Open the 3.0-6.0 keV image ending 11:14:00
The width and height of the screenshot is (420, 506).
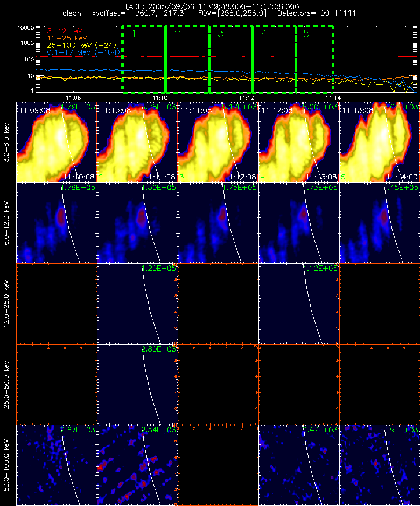(379, 142)
